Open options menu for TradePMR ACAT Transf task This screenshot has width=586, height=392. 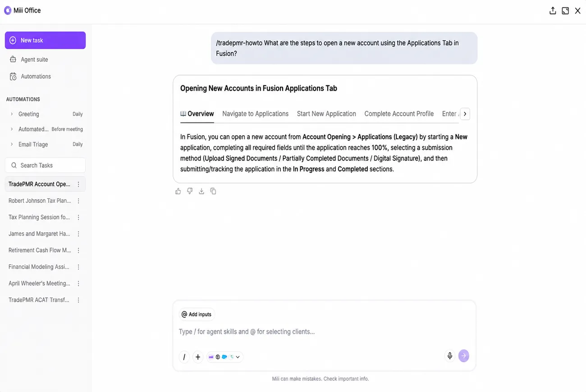tap(78, 300)
